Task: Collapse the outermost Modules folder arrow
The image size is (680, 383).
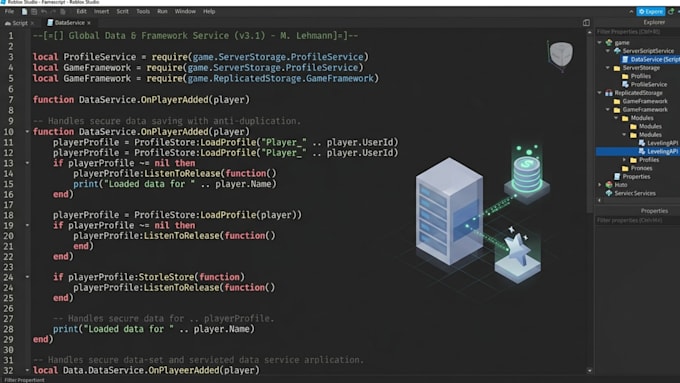Action: [x=616, y=118]
